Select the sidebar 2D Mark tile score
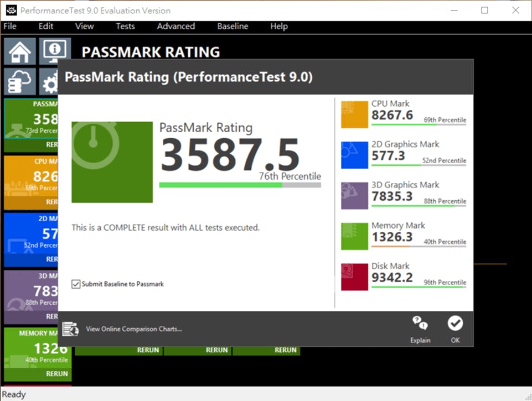Screen dimensions: 532x401 (50, 233)
